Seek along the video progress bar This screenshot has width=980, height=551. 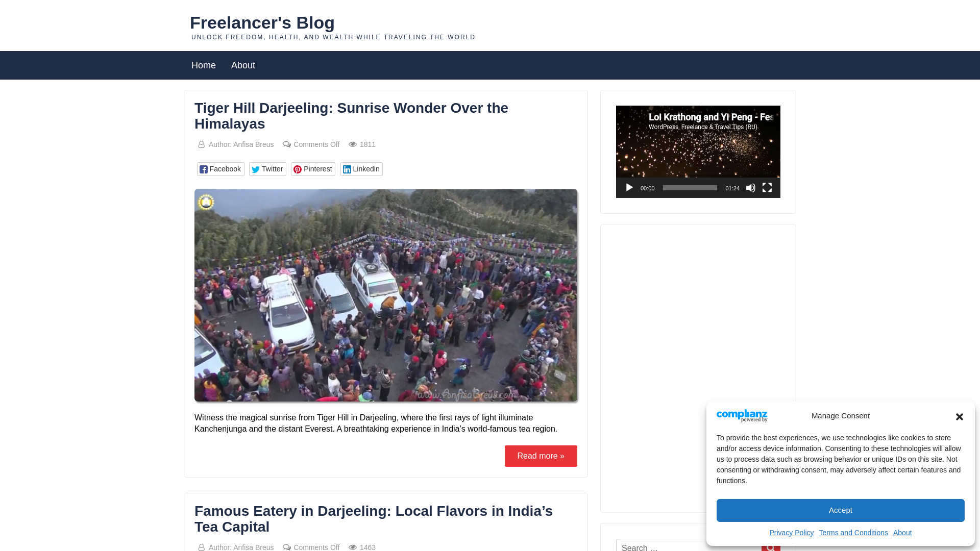pos(690,188)
